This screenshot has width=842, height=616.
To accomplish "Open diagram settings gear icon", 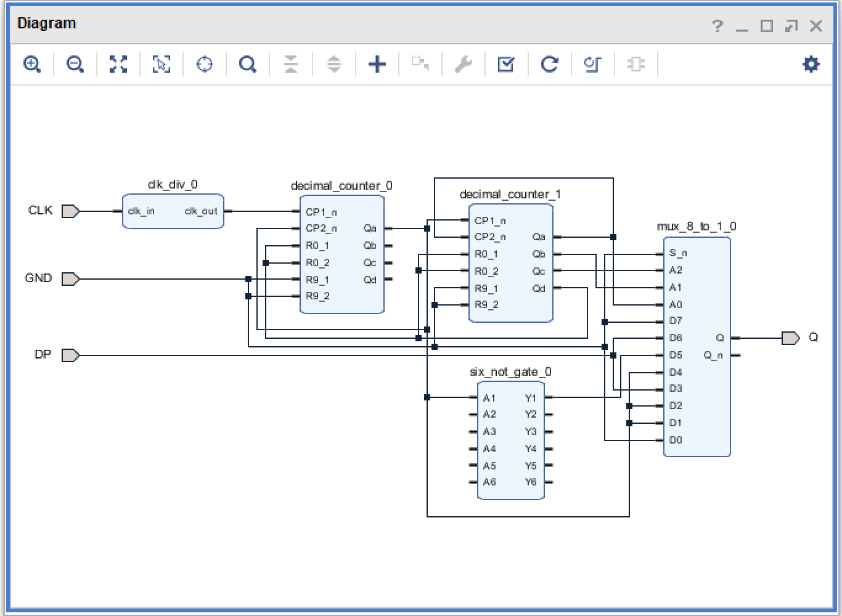I will click(811, 64).
